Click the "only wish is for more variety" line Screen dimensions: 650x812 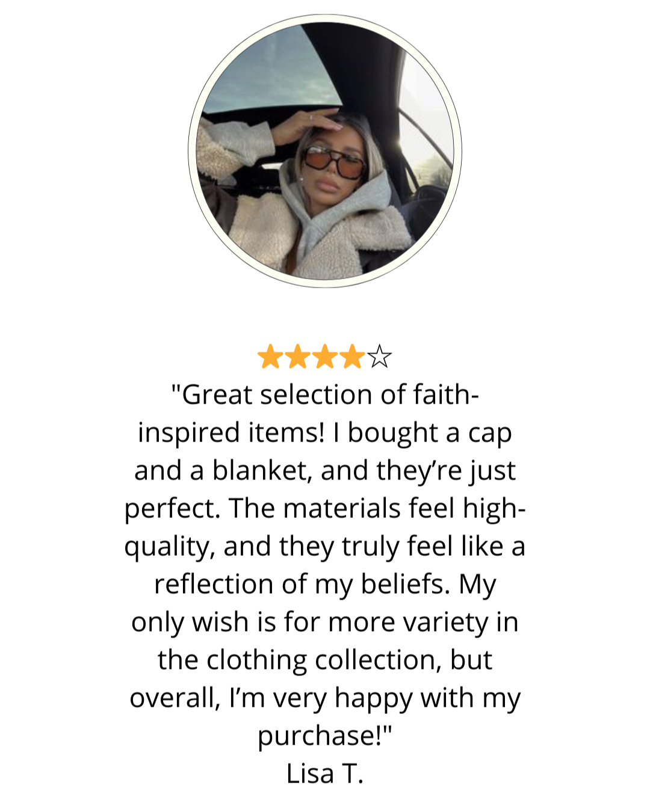pos(325,623)
